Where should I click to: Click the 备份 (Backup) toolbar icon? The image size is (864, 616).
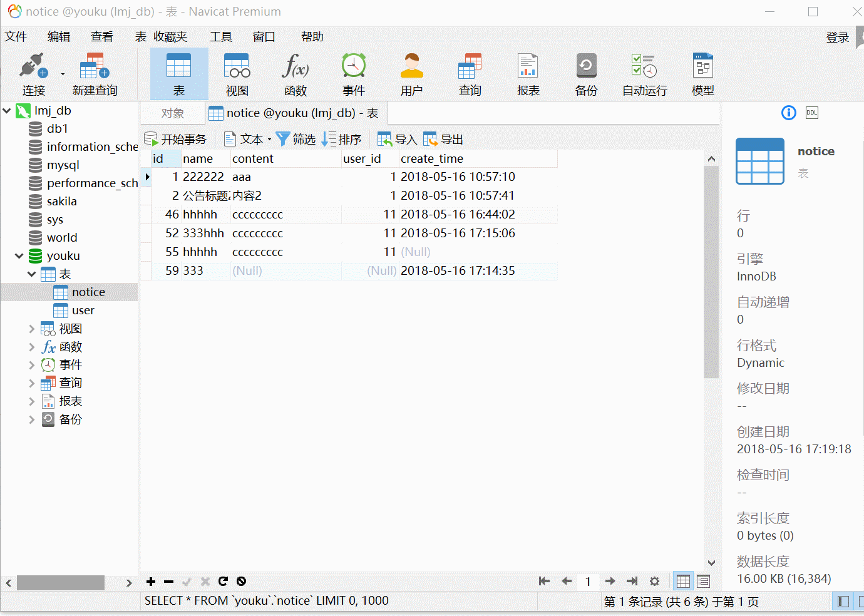[x=586, y=72]
